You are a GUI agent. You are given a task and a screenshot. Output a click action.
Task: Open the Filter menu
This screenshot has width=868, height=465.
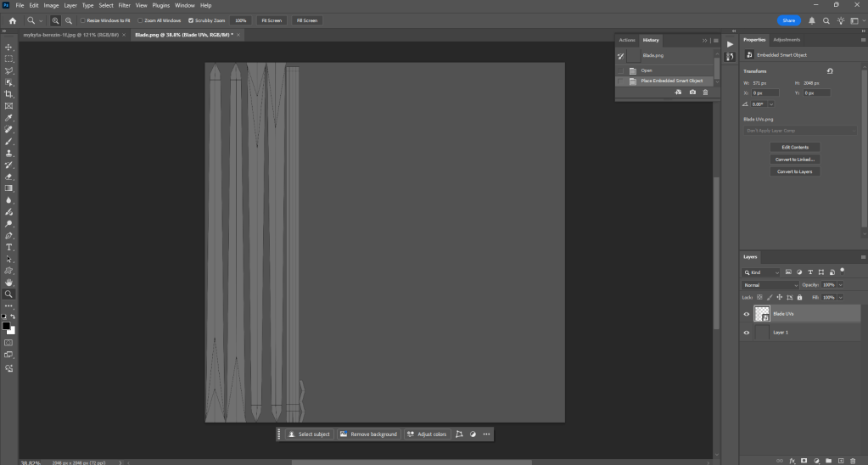[124, 5]
